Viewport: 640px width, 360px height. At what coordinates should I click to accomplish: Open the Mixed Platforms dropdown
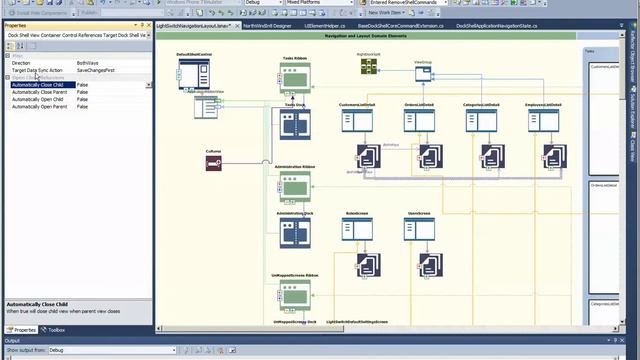click(351, 2)
